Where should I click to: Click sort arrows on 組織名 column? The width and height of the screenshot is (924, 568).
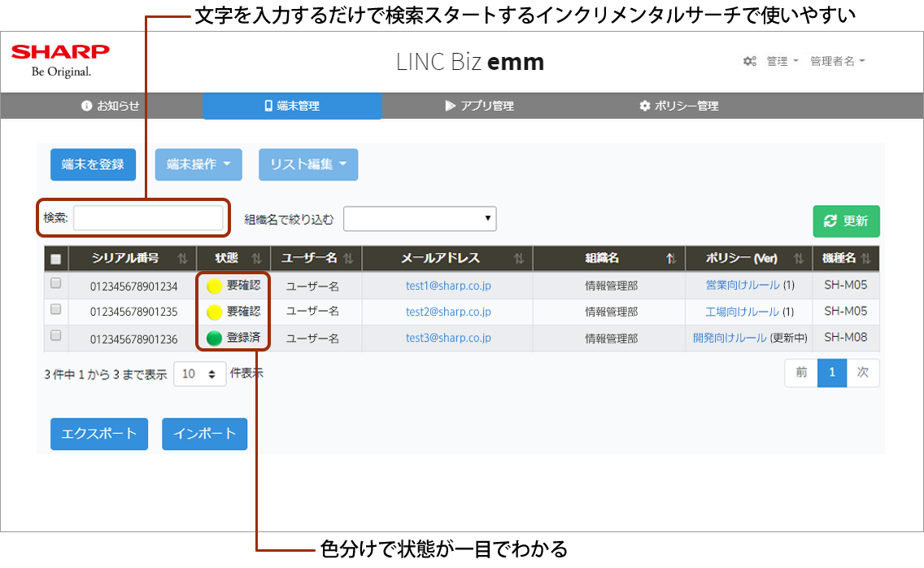click(x=671, y=258)
